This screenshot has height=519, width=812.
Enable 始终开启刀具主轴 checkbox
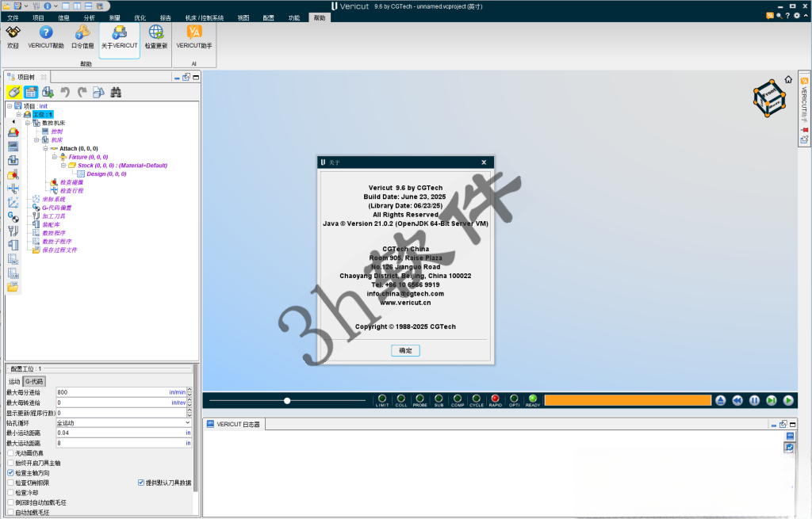point(10,463)
